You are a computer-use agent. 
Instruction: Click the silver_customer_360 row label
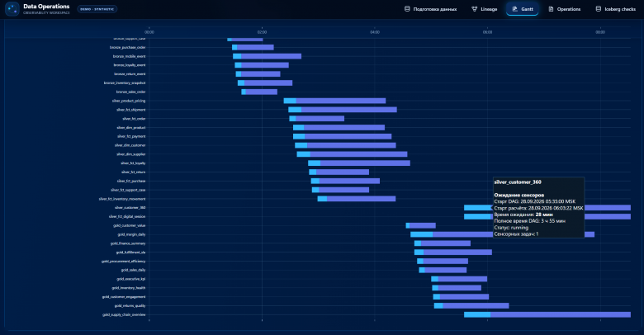(130, 208)
